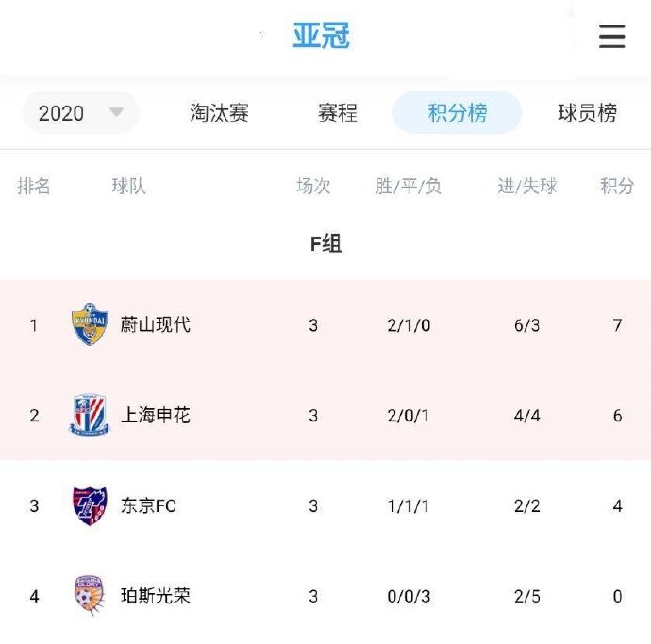This screenshot has width=651, height=644.
Task: Click the Ulsan Hyundai team crest
Action: tap(90, 324)
